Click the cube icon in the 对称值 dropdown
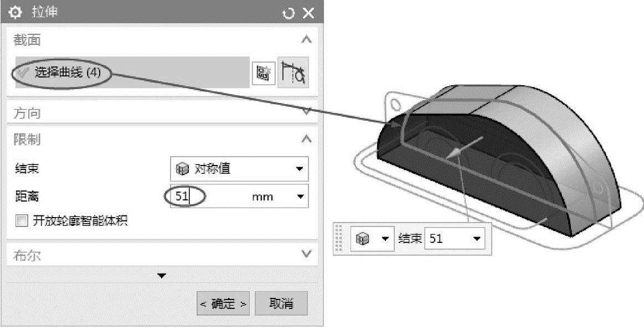This screenshot has width=644, height=330. [x=182, y=169]
